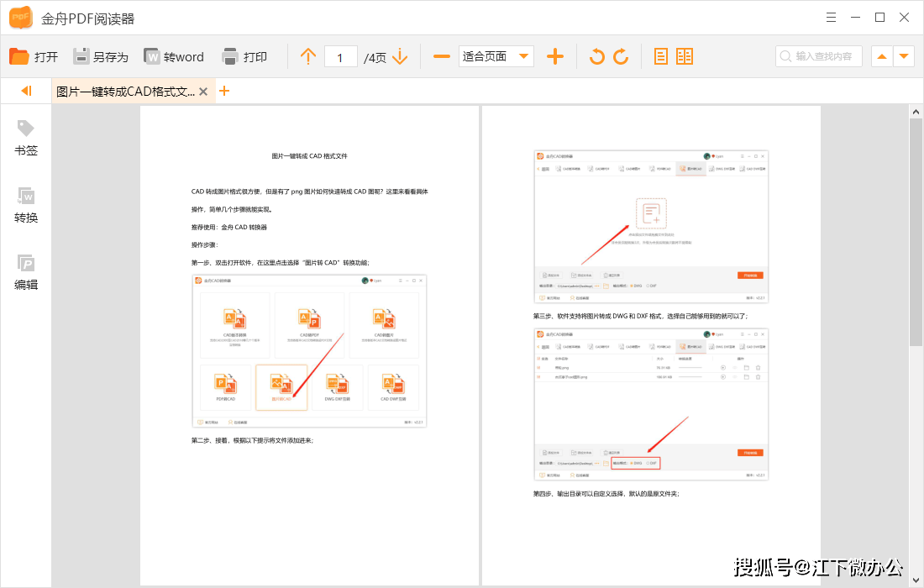Image resolution: width=924 pixels, height=588 pixels.
Task: Click the document title 图片一键转成 CAD 格式文件
Action: click(309, 156)
